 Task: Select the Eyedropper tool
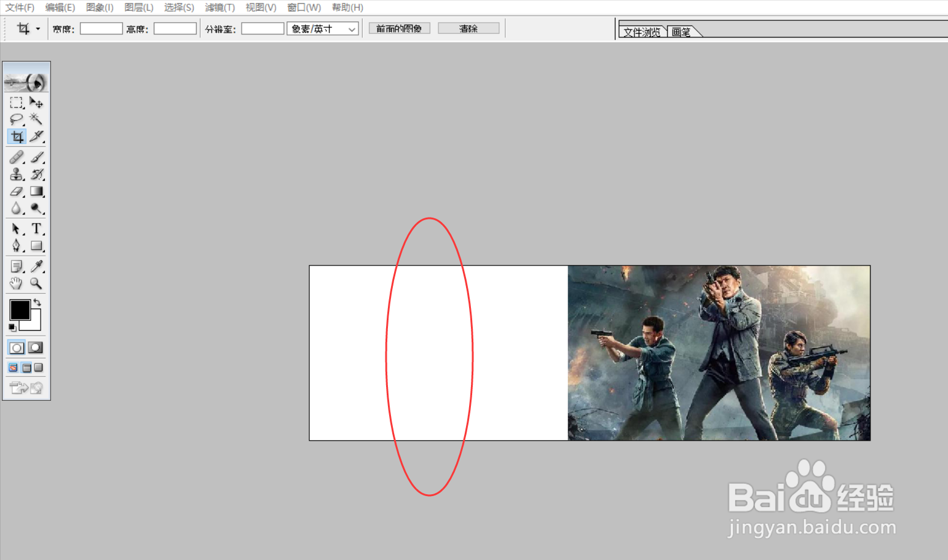click(x=36, y=266)
